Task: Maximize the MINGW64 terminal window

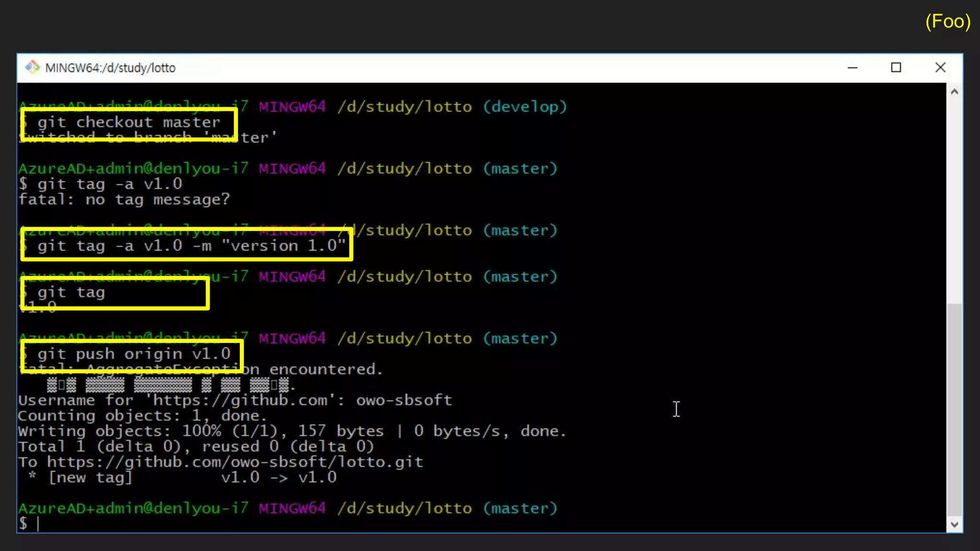Action: (896, 67)
